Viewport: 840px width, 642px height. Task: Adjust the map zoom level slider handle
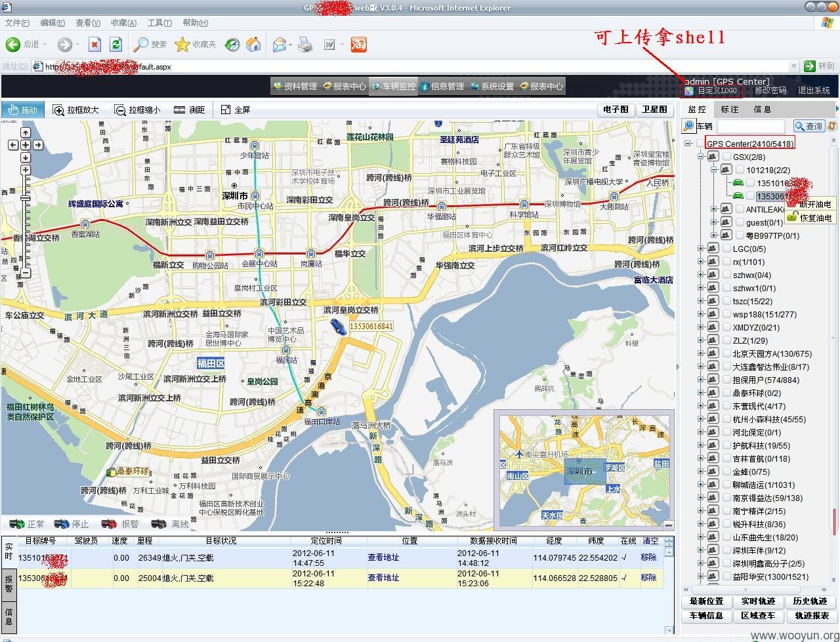click(x=26, y=197)
